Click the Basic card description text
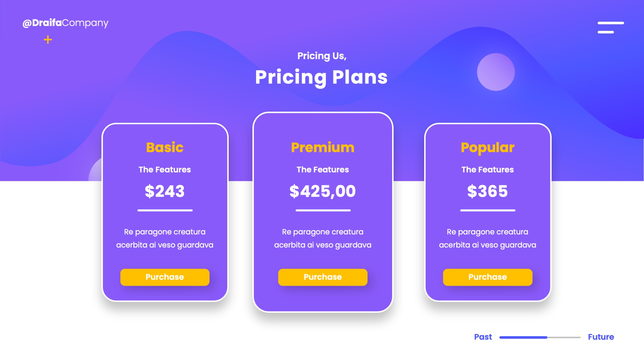This screenshot has height=362, width=644. [165, 238]
